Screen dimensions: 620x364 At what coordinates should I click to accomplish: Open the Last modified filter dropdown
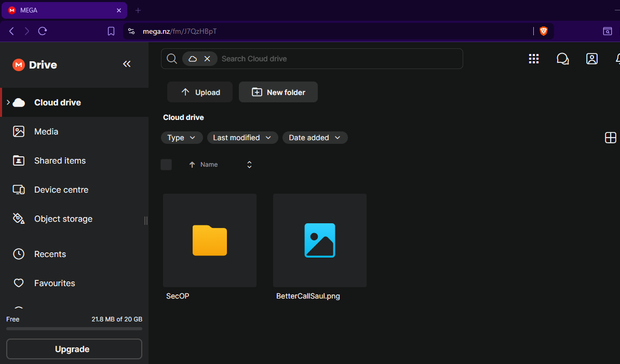tap(242, 138)
